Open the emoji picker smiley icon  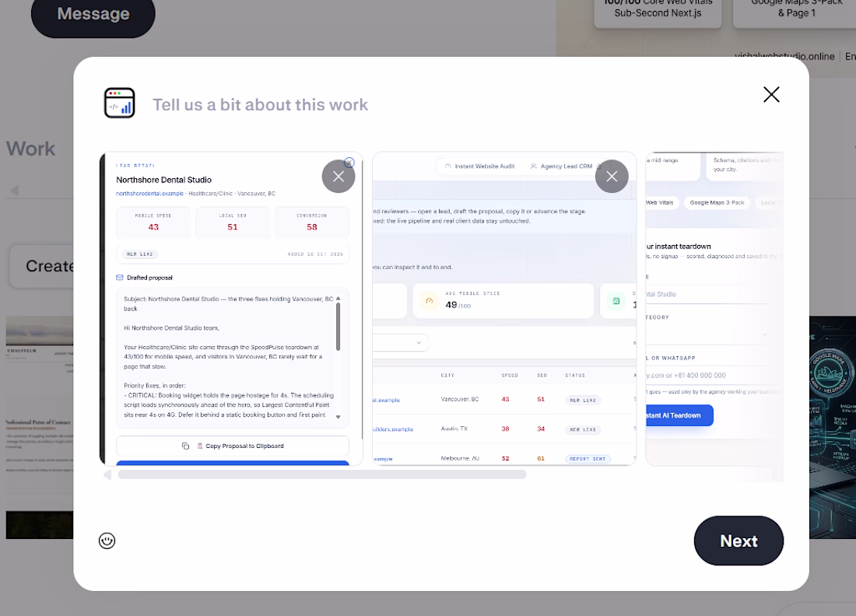tap(107, 541)
